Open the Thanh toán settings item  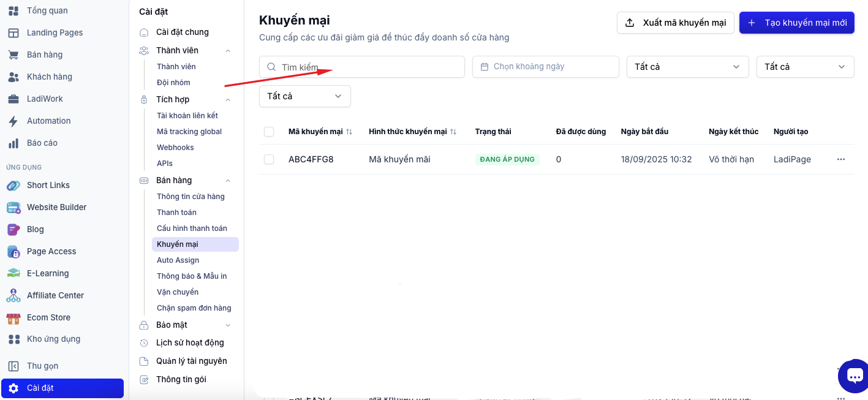176,213
